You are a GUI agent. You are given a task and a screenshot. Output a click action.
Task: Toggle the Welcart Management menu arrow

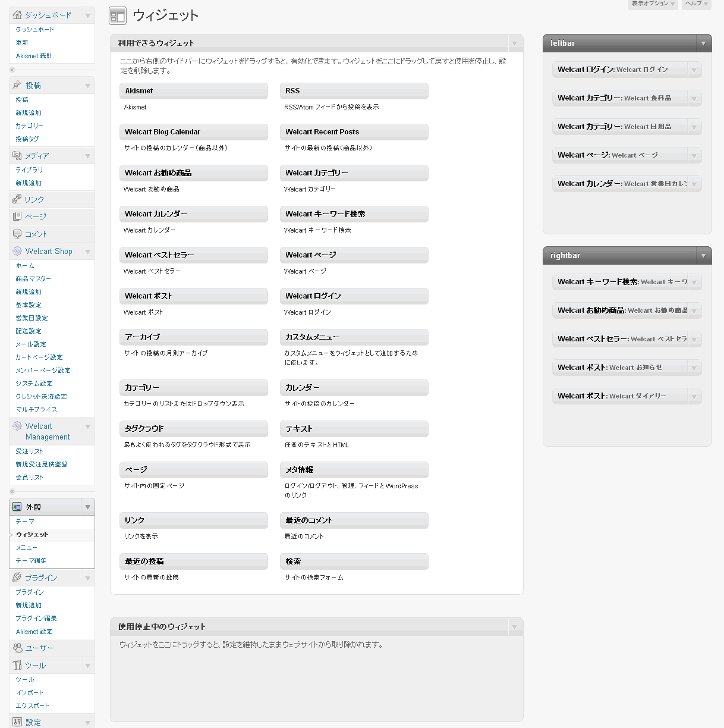tap(88, 426)
